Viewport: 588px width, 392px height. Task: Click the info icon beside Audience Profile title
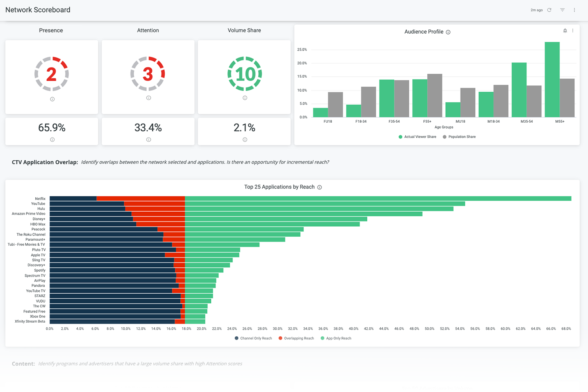[448, 32]
